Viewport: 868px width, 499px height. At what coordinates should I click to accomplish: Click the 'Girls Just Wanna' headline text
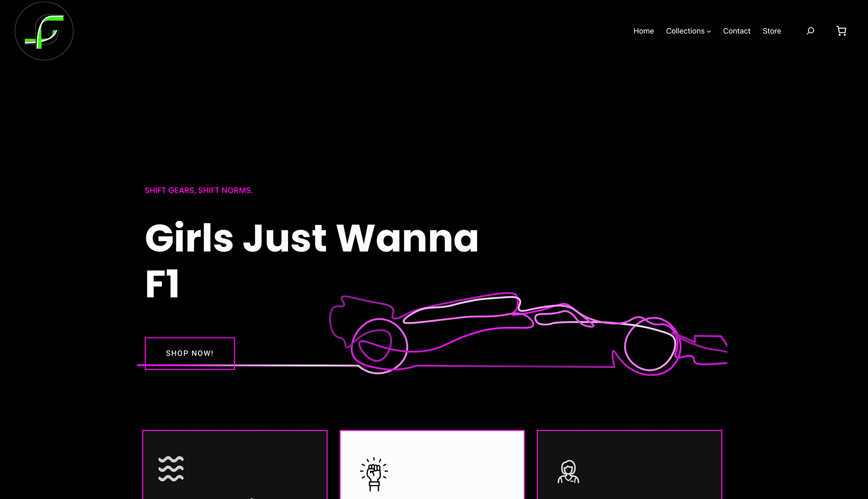coord(311,238)
